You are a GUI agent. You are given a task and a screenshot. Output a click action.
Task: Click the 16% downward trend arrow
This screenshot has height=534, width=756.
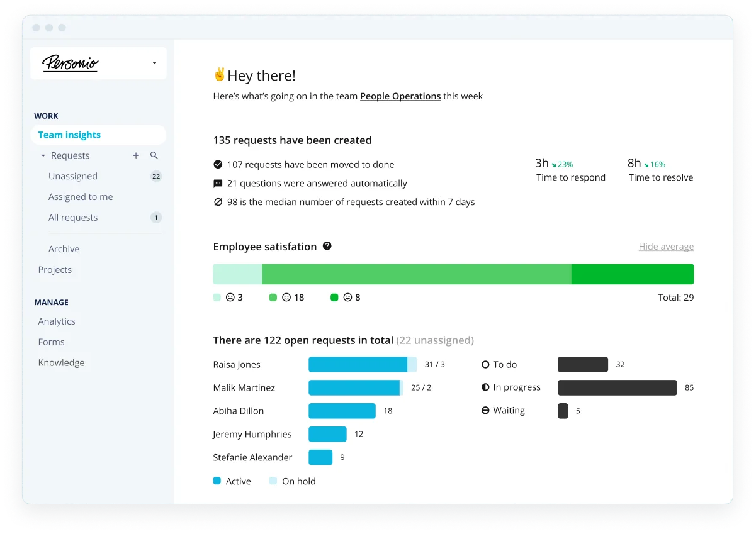pyautogui.click(x=646, y=165)
